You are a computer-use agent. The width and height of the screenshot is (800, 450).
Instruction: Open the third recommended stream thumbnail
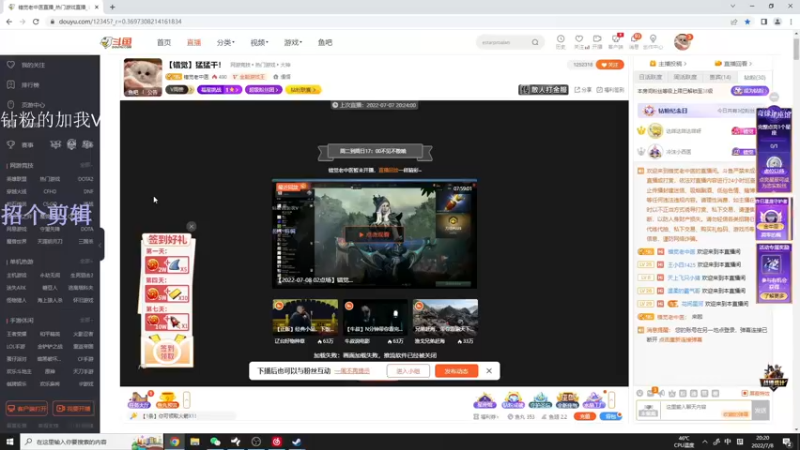(x=445, y=316)
